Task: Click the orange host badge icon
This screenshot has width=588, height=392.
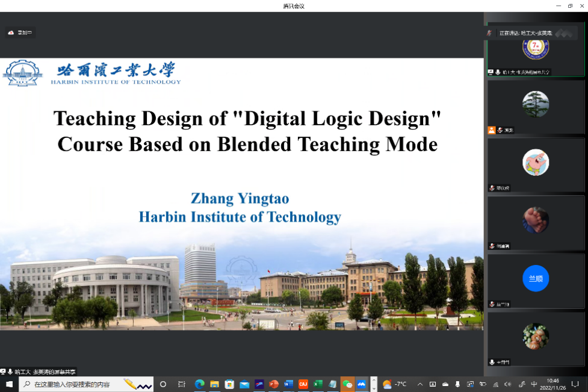Action: [492, 130]
